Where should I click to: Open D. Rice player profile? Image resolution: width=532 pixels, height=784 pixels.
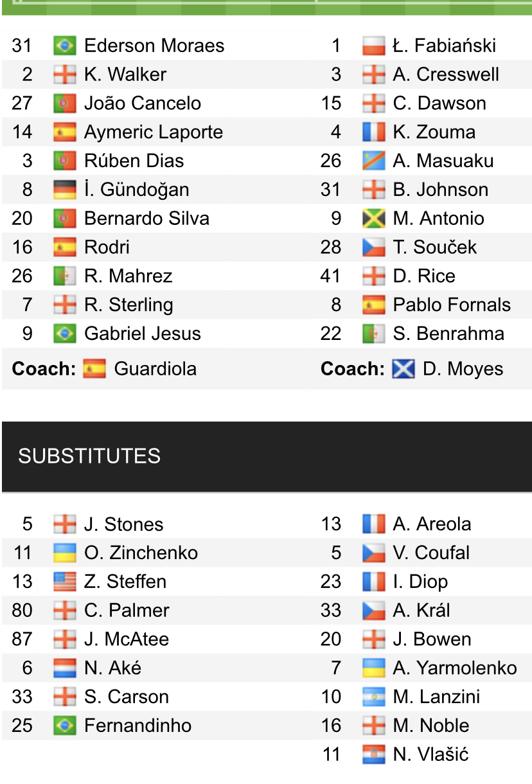[424, 276]
